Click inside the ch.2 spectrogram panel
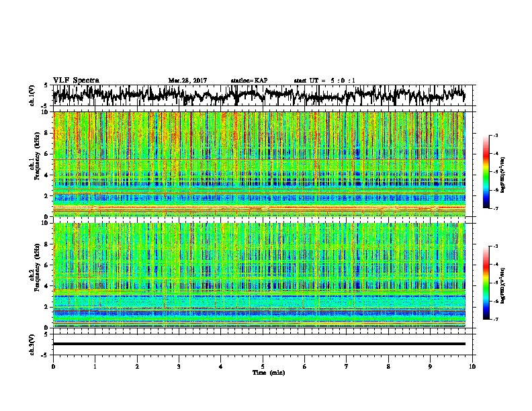Viewport: 532px width, 411px height. (x=259, y=275)
